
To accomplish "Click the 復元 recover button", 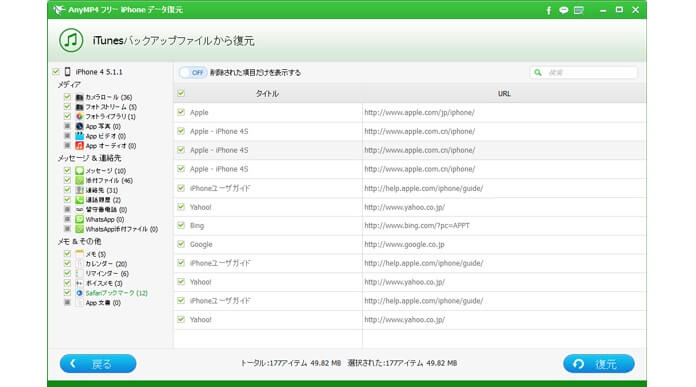I will [599, 363].
